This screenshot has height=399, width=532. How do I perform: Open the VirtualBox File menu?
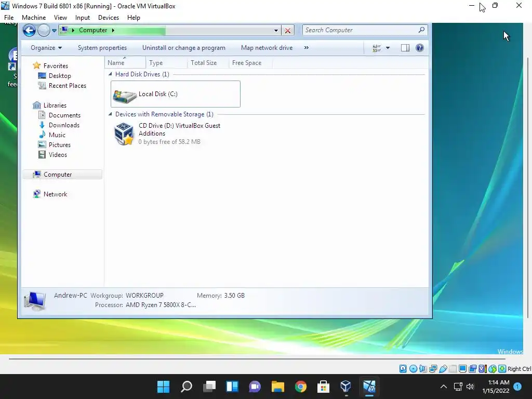coord(9,18)
